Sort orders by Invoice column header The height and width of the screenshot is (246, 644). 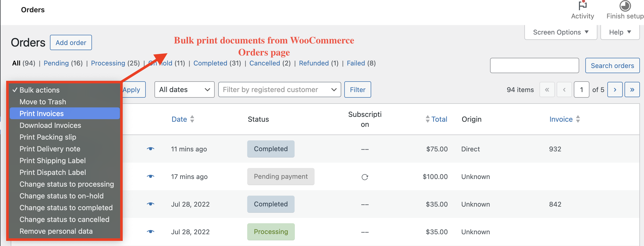(561, 119)
